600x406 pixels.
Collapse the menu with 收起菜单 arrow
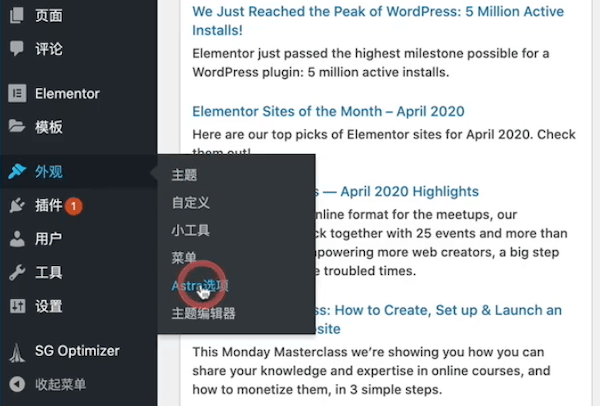tap(17, 384)
